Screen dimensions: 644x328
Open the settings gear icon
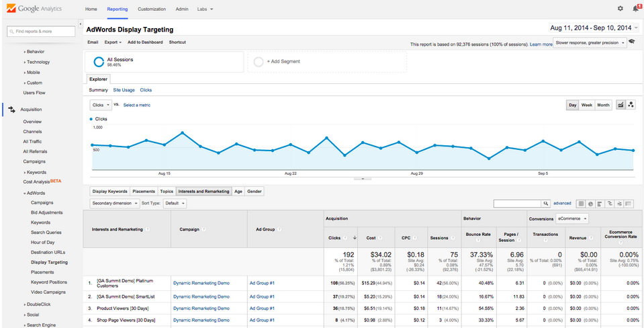point(620,9)
